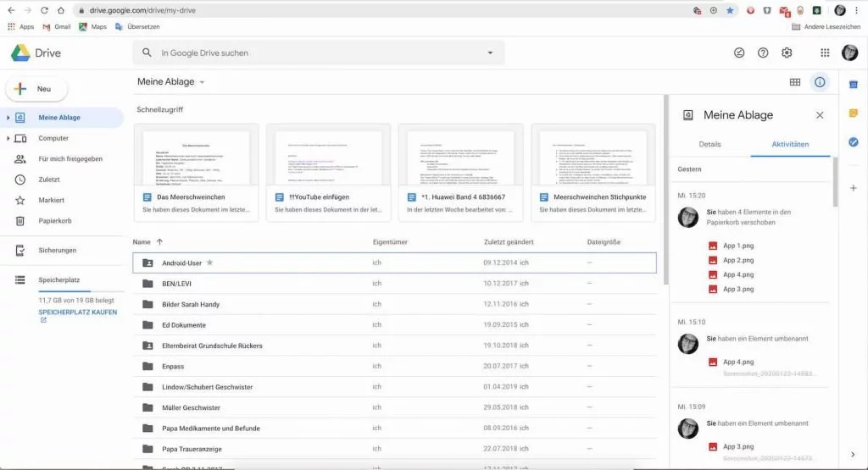
Task: Click the star next to Android-User
Action: (210, 263)
